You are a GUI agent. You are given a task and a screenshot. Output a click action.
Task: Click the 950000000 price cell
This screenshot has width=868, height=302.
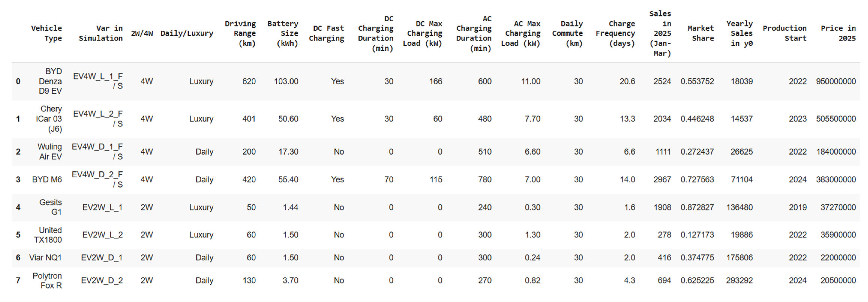click(x=836, y=81)
